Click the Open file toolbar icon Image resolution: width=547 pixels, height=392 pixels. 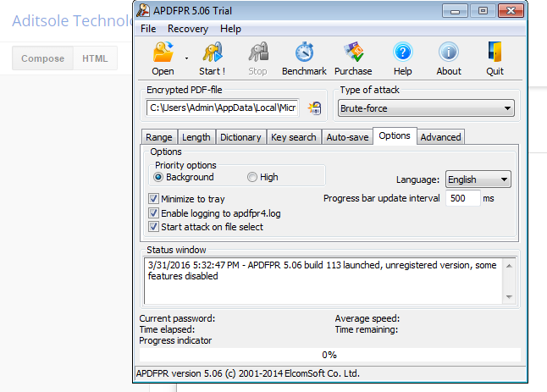[x=163, y=58]
